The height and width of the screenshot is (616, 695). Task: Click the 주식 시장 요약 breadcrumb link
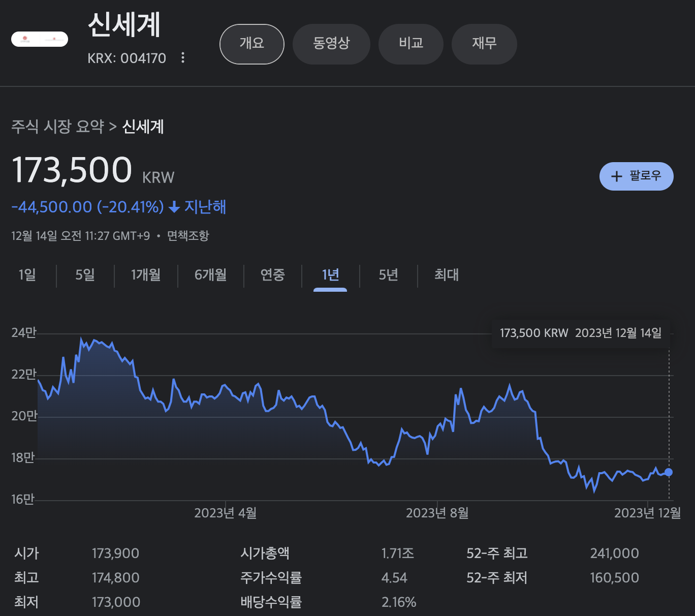[x=58, y=126]
